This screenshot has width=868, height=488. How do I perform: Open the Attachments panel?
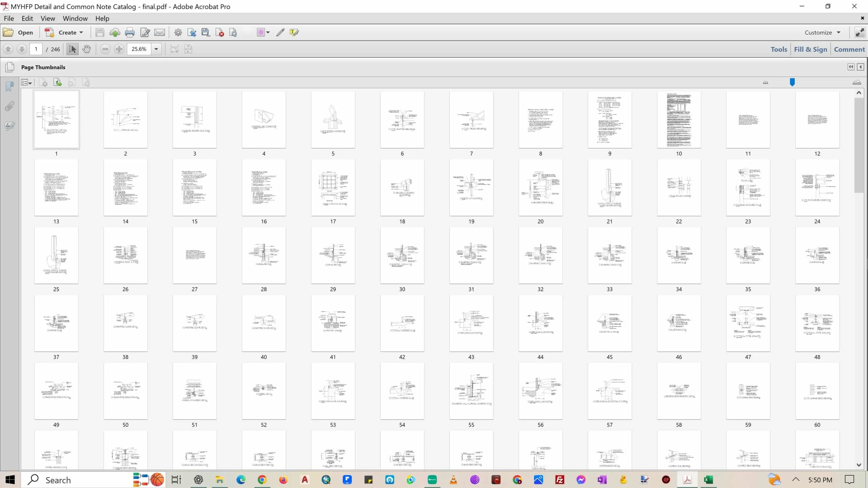(x=10, y=106)
